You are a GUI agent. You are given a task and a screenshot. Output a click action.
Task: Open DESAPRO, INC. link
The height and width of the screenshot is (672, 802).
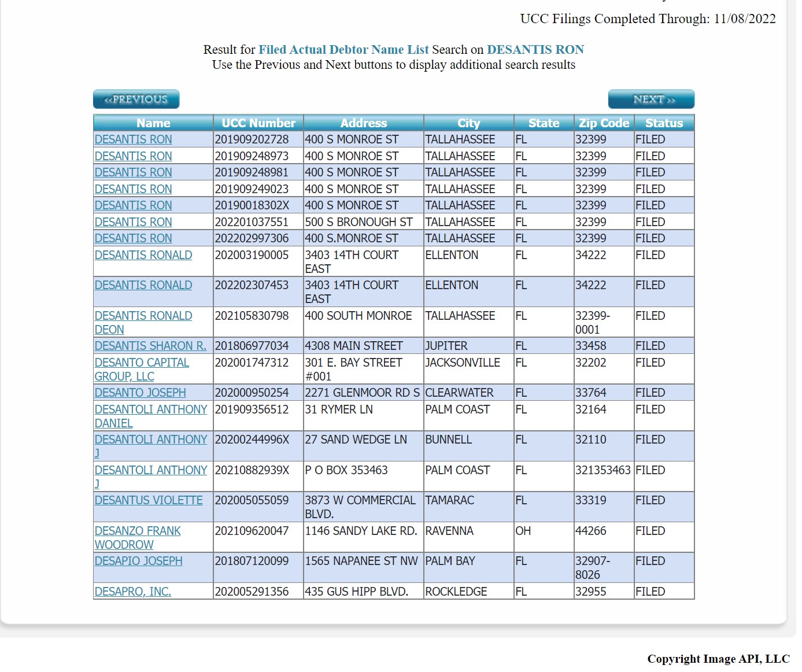click(x=132, y=592)
